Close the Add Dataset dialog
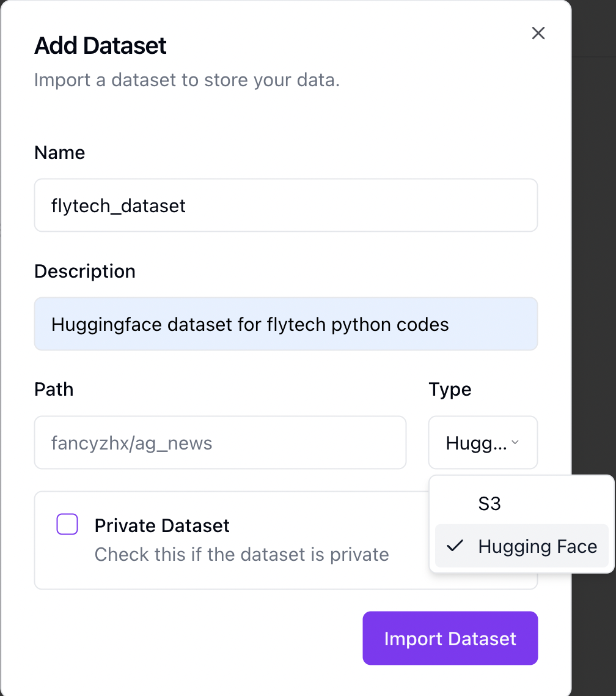Screen dimensions: 616x696 [x=538, y=33]
